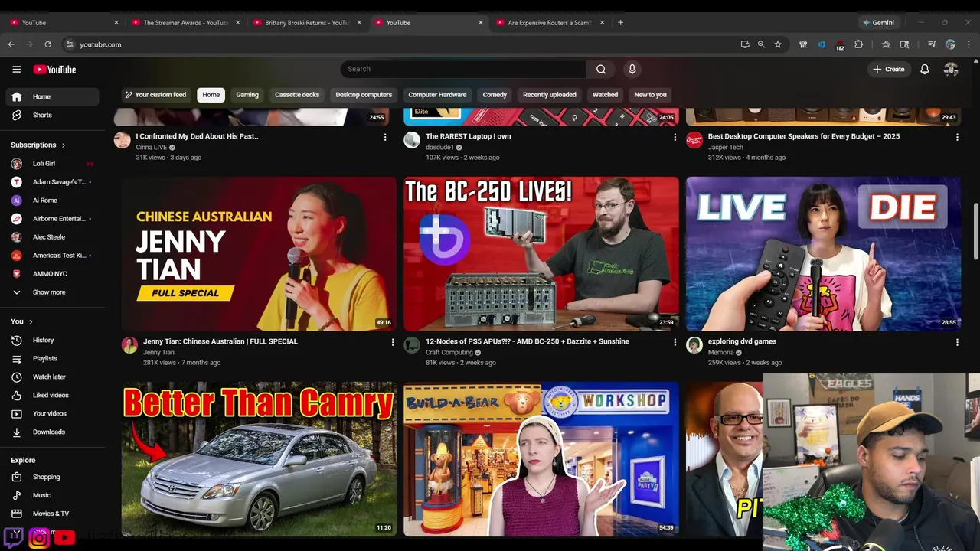Screen dimensions: 980x551
Task: Expand the Subscriptions section header
Action: click(38, 145)
